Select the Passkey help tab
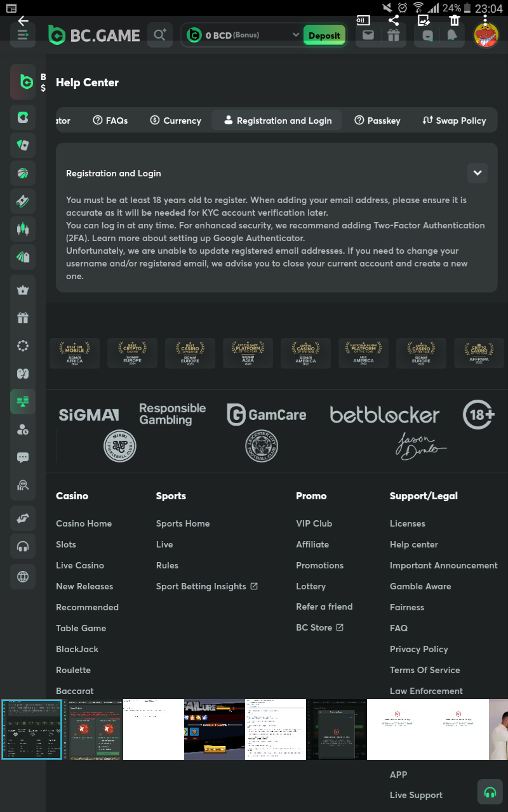The height and width of the screenshot is (812, 508). tap(377, 121)
